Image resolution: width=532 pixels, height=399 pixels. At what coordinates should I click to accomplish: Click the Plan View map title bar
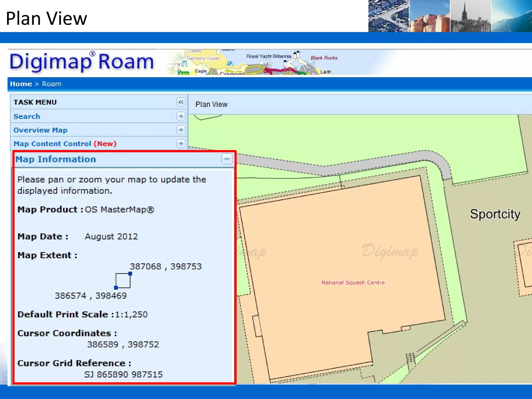coord(211,104)
